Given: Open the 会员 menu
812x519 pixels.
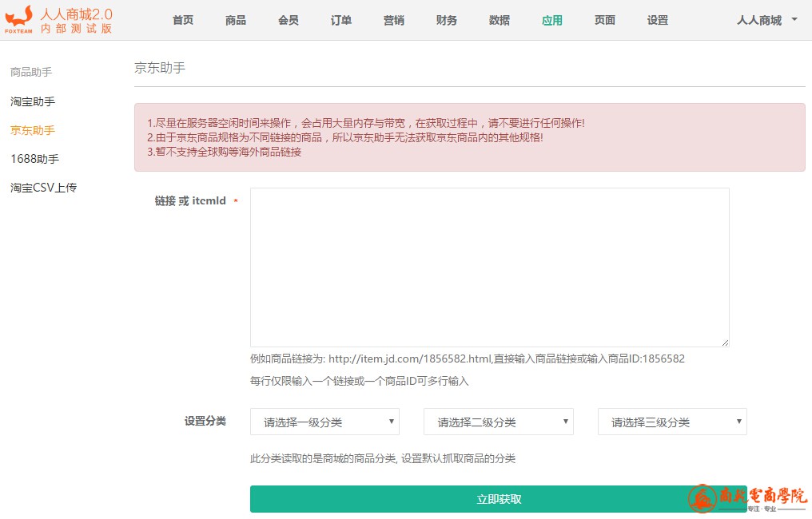Looking at the screenshot, I should coord(289,20).
